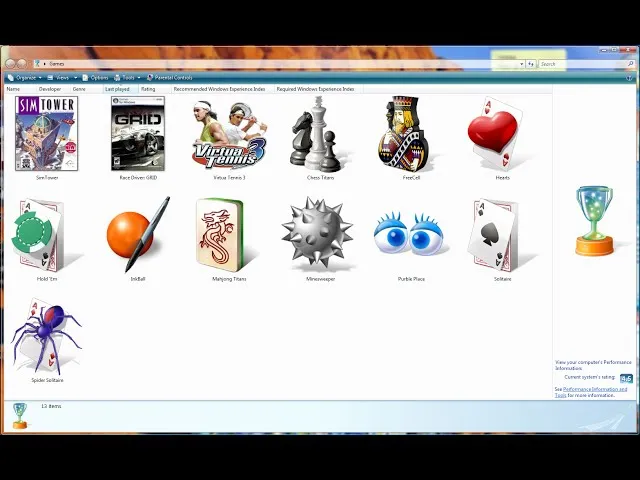Screen dimensions: 640x480
Task: Open the Minesweeper spiked mine icon
Action: 317,233
